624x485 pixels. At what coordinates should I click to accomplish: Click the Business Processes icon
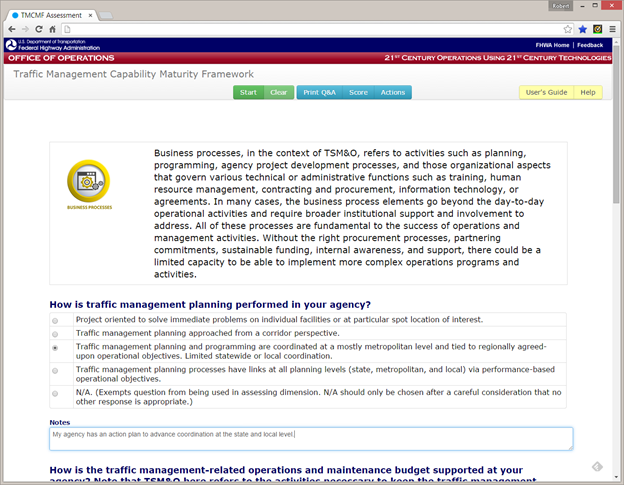pos(89,184)
